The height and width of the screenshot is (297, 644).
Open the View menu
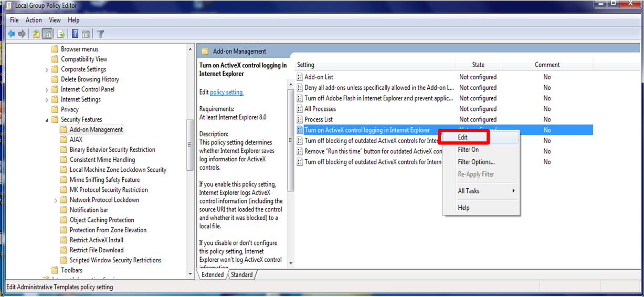[55, 20]
